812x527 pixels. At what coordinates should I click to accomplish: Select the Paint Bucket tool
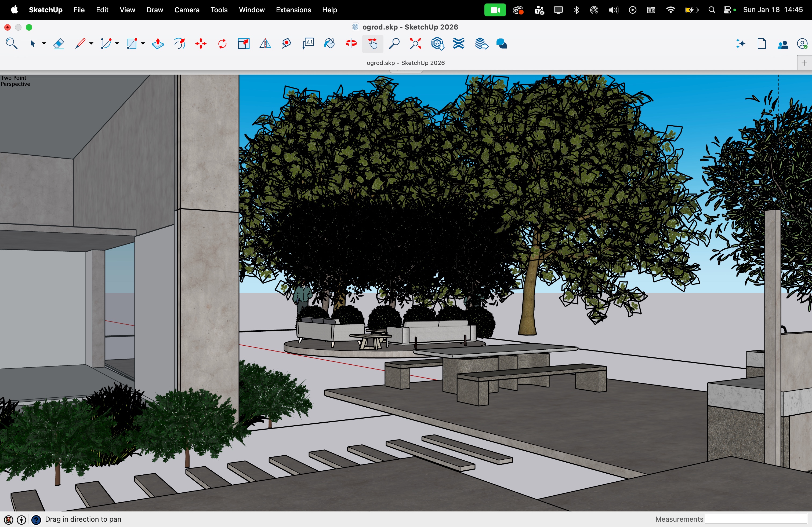329,44
